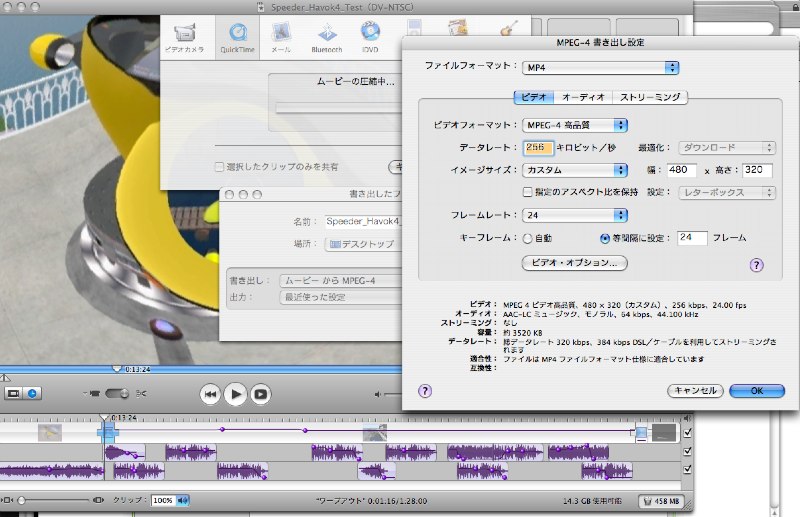Switch to timeline viewer clock button
Image resolution: width=800 pixels, height=517 pixels.
pos(32,393)
